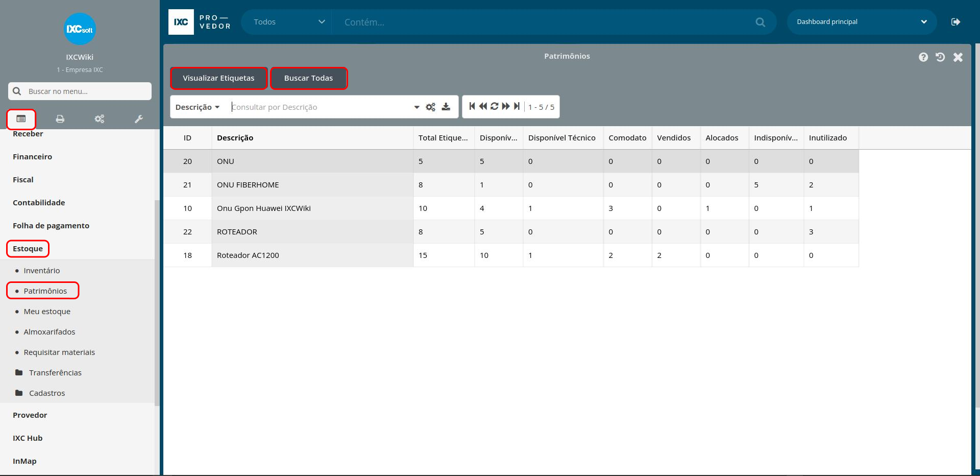Sort by Descrição column header

coord(312,138)
